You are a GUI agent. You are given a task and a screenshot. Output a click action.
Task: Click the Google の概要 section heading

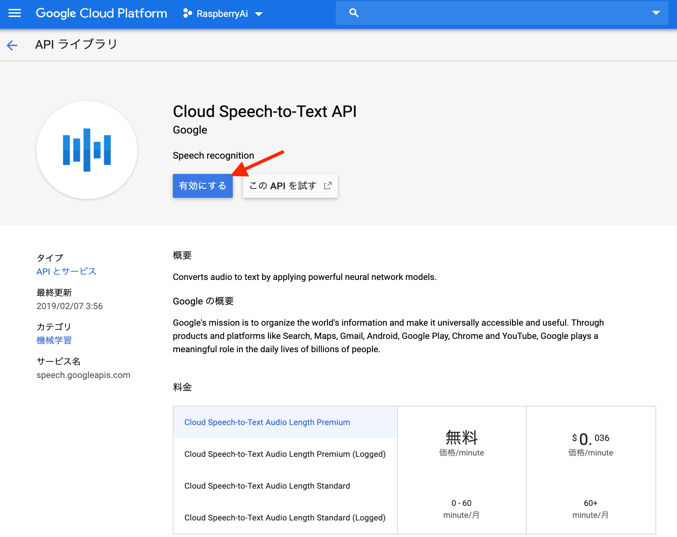coord(203,301)
